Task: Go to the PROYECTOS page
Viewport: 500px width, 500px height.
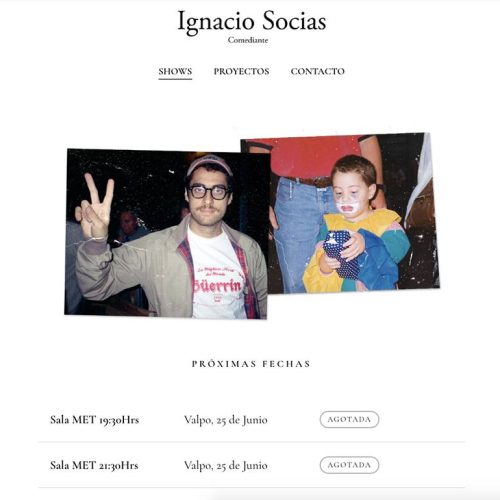Action: click(241, 71)
